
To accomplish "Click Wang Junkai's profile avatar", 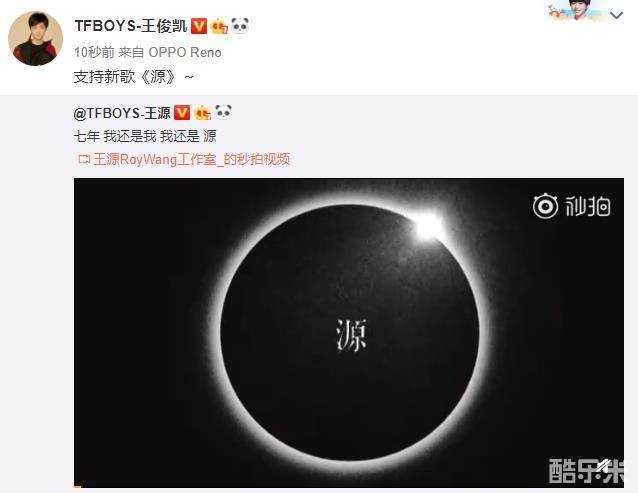I will click(35, 38).
